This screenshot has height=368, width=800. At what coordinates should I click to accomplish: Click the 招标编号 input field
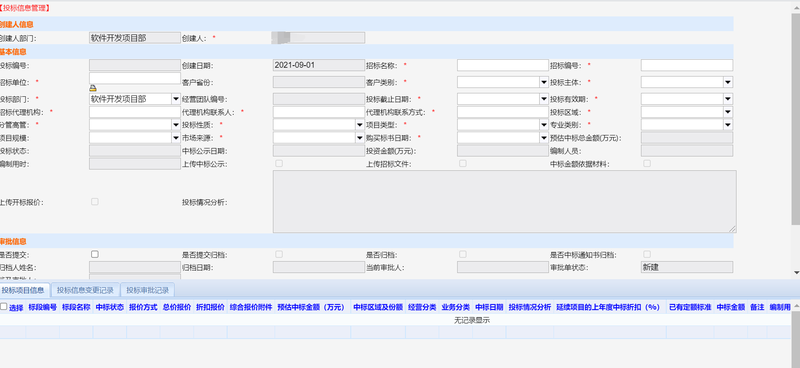[x=687, y=65]
